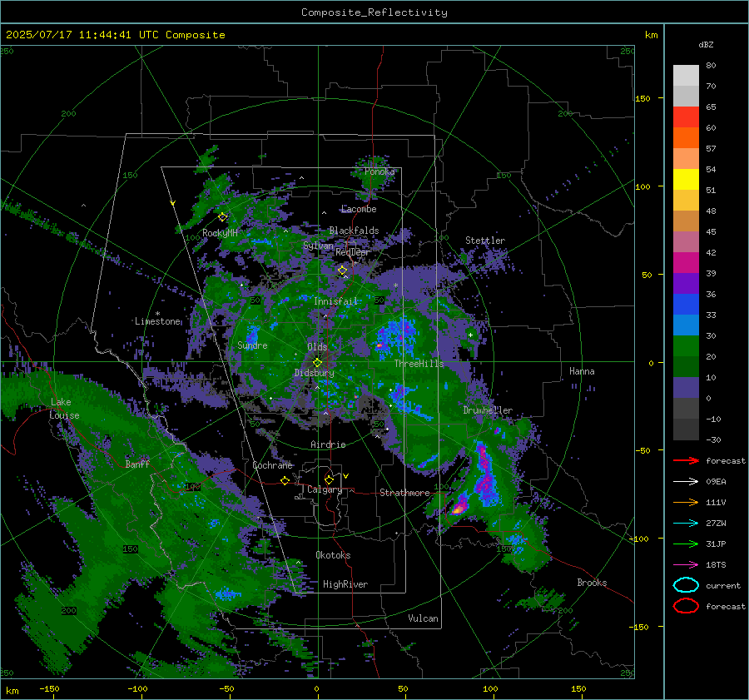The height and width of the screenshot is (700, 749).
Task: Click the intense storm cell near Strathmore
Action: click(x=458, y=508)
